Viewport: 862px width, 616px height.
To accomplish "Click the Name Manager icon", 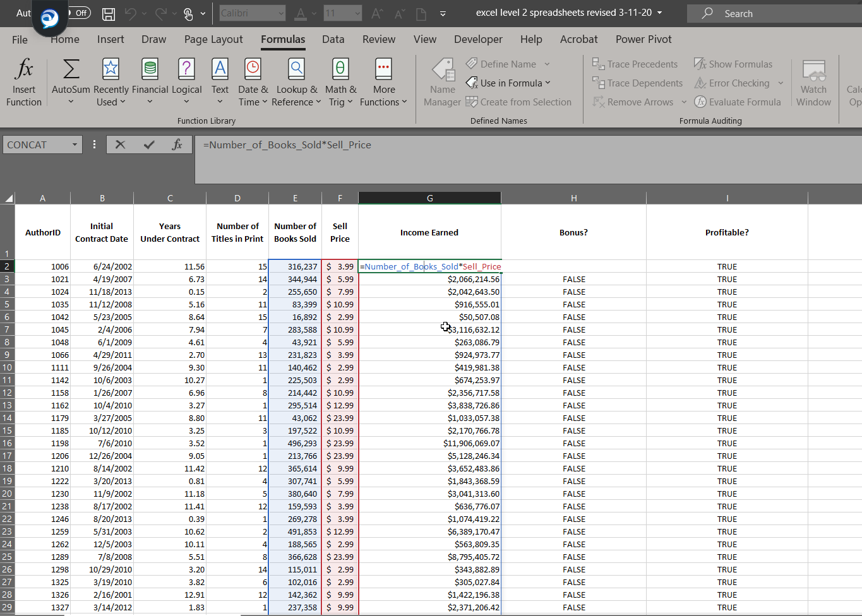I will tap(443, 71).
